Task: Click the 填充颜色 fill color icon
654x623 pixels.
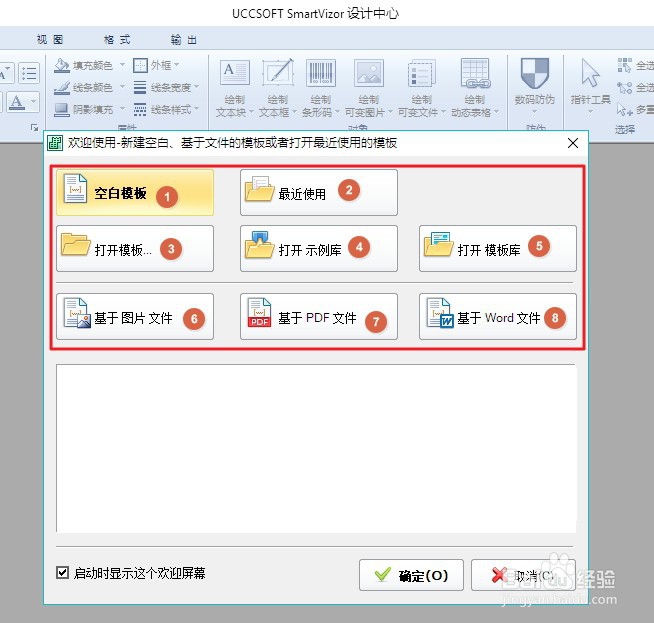Action: pos(62,65)
